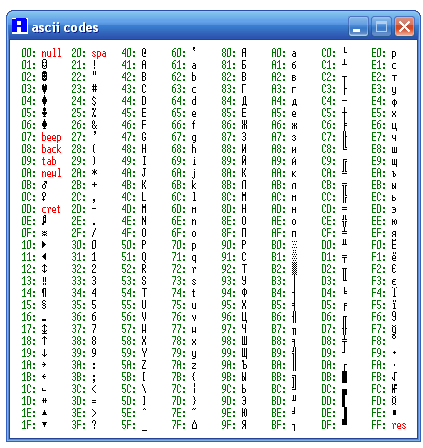Click the code label '40:'

[x=129, y=53]
